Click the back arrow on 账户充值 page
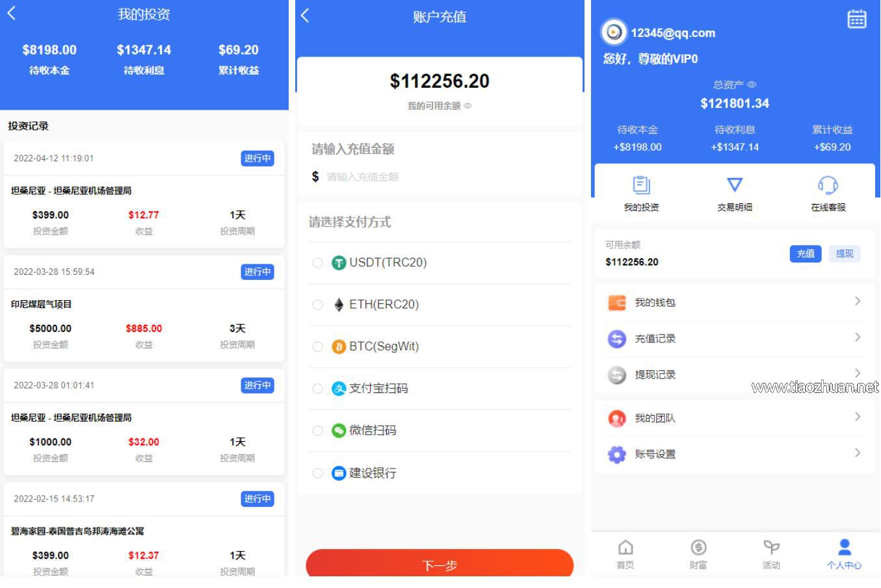881x588 pixels. [x=306, y=16]
